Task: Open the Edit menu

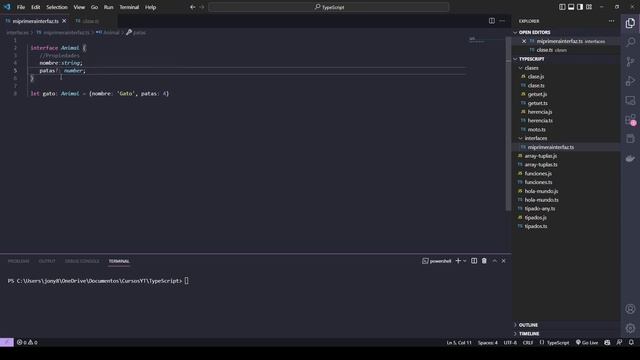Action: pyautogui.click(x=36, y=7)
